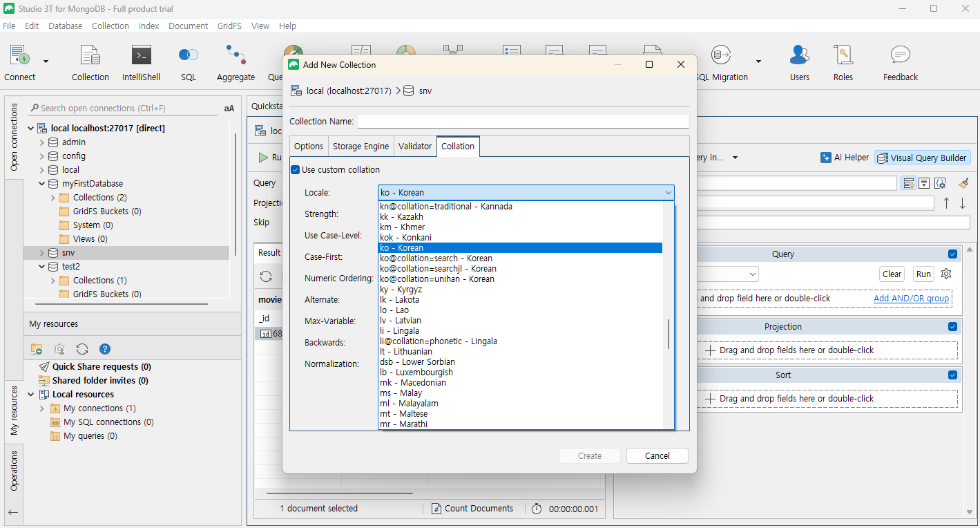Toggle the Visual Query Builder button
Viewport: 980px width, 528px height.
pyautogui.click(x=923, y=158)
